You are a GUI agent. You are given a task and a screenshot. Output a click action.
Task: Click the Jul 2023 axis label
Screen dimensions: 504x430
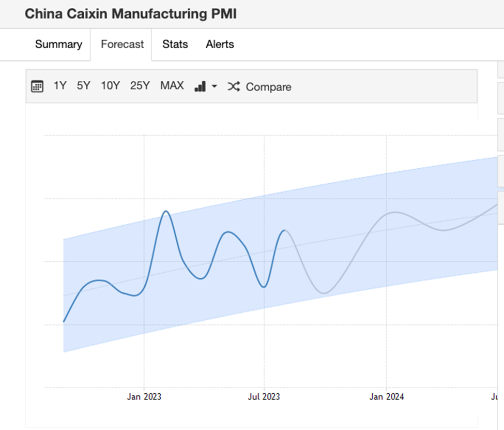click(x=264, y=397)
